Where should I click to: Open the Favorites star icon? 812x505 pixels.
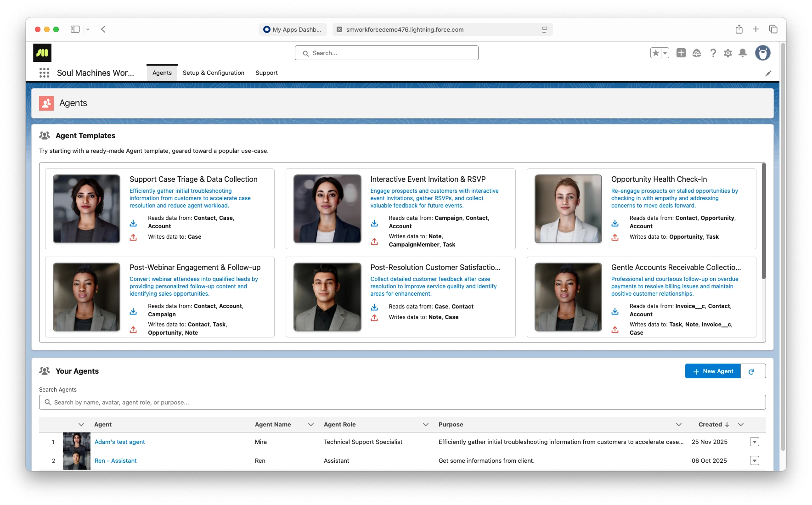pyautogui.click(x=656, y=53)
